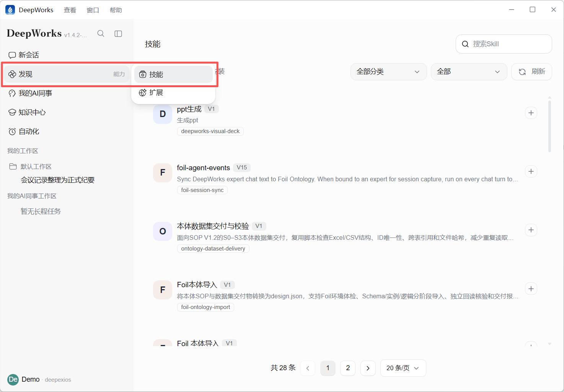Click the 刷新 refresh button
The width and height of the screenshot is (564, 392).
(x=531, y=72)
